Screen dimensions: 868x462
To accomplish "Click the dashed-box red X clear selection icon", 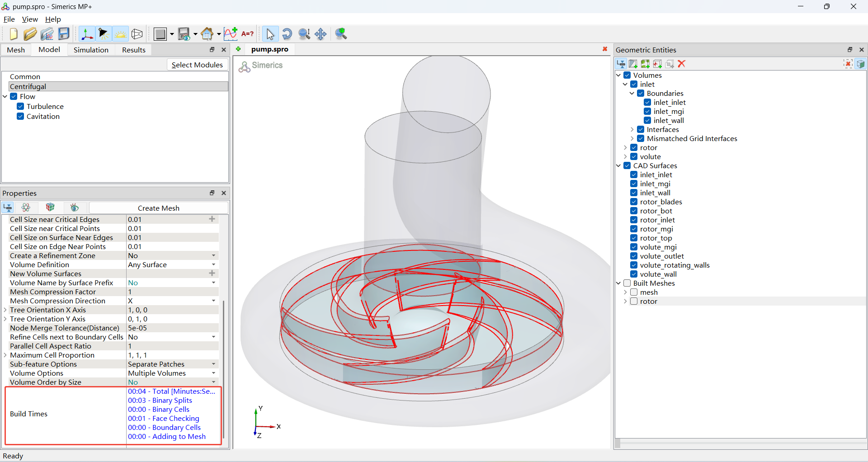I will pyautogui.click(x=848, y=64).
